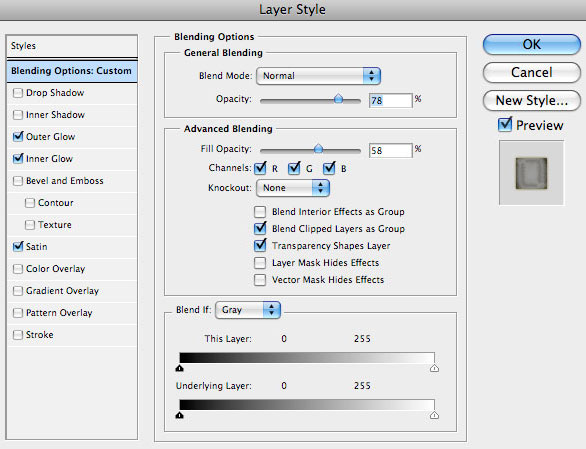
Task: Enable the Inner Shadow checkbox
Action: pyautogui.click(x=18, y=115)
